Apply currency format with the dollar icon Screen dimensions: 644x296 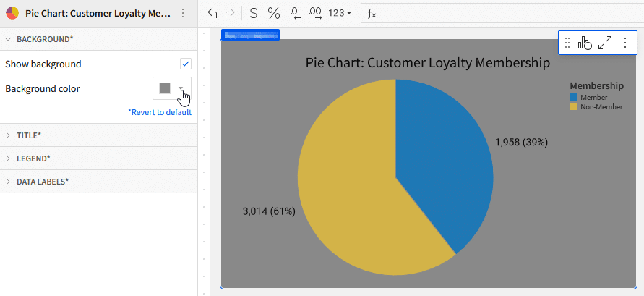click(x=253, y=13)
